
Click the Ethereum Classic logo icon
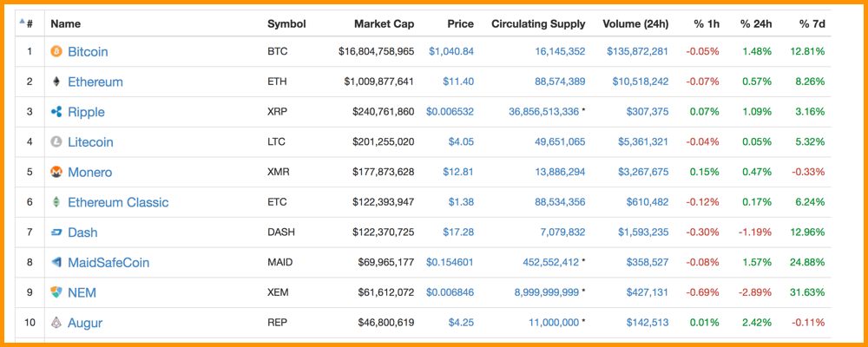pyautogui.click(x=56, y=202)
